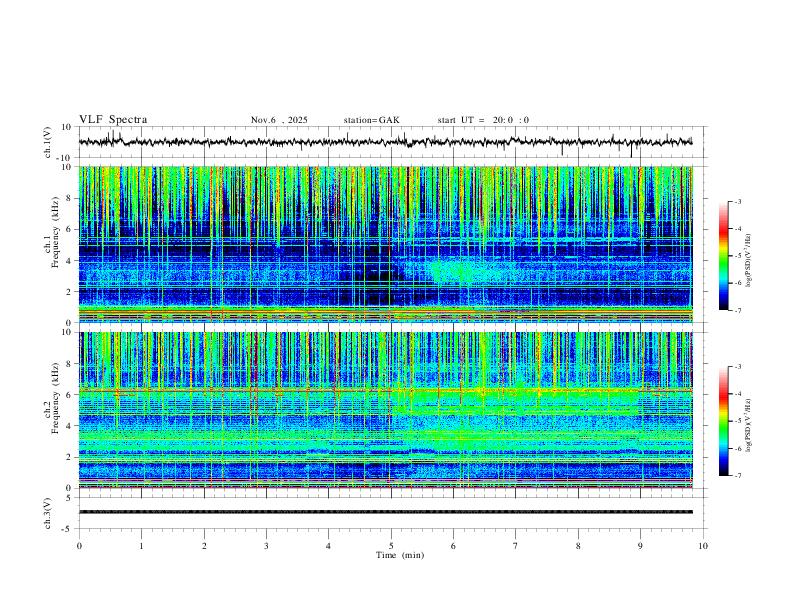Click the "-3" label on ch.1 color bar

tap(737, 202)
